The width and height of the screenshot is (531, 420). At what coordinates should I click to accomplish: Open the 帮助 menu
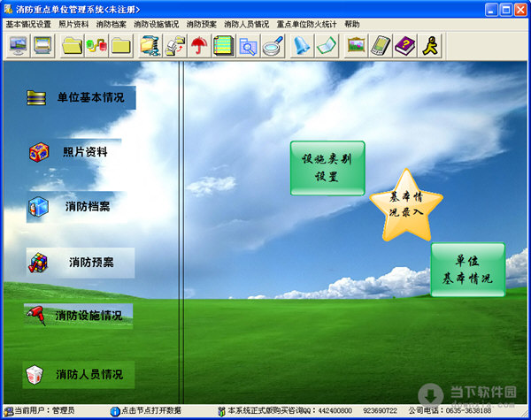[x=352, y=25]
